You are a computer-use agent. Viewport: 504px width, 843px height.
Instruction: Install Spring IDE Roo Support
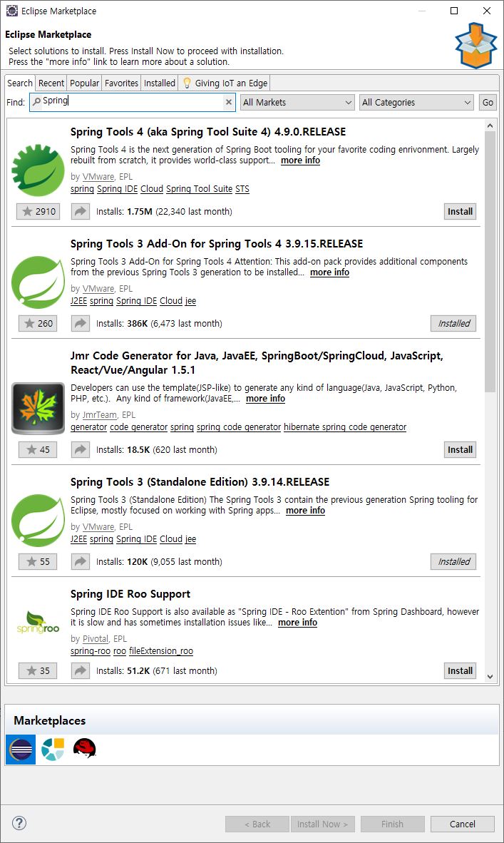coord(461,670)
